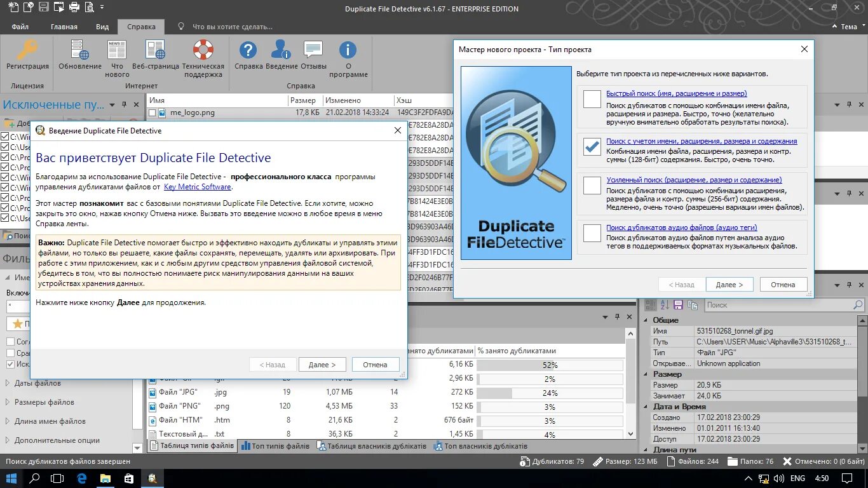Expand the Даты файлов filter section
This screenshot has height=488, width=868.
coord(8,383)
